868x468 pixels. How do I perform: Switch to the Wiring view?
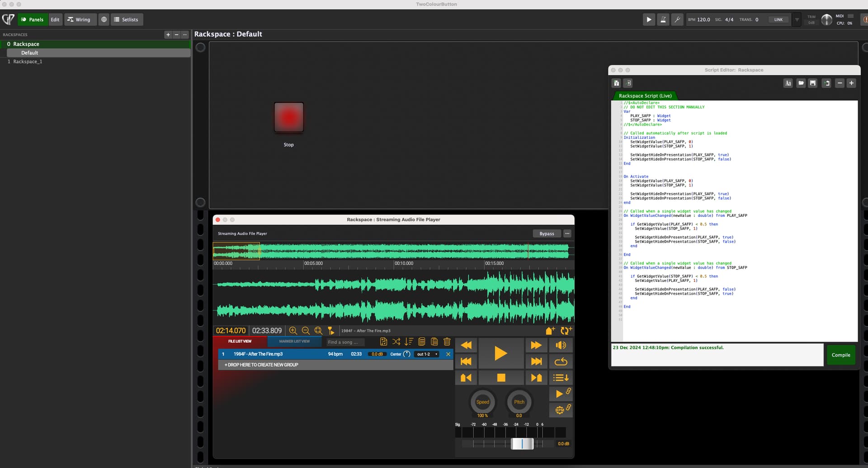pos(80,19)
